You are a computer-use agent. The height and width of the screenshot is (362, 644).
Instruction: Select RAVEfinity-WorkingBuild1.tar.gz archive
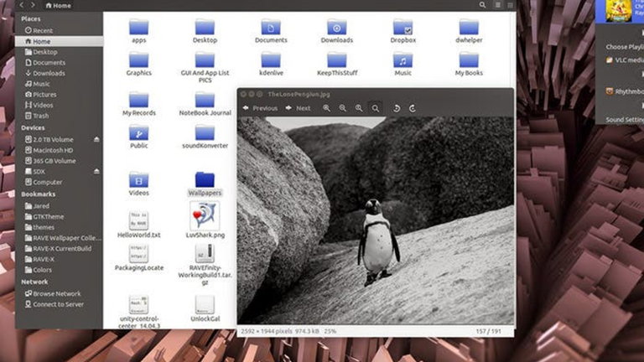click(x=205, y=264)
